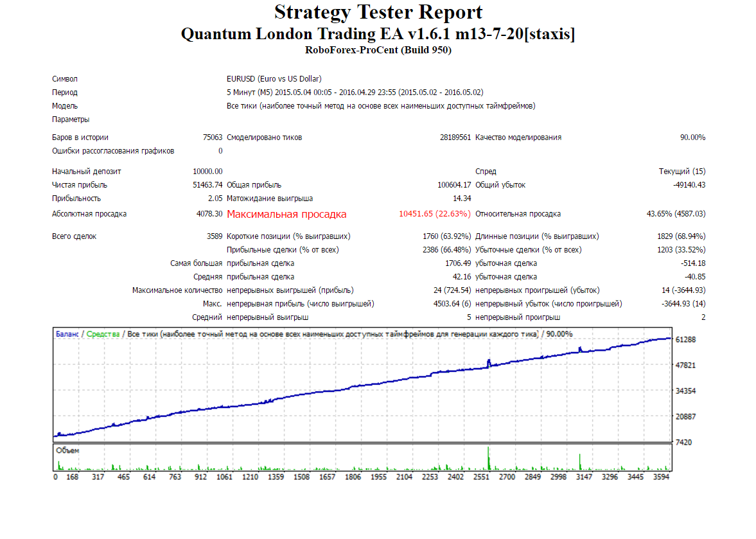Click 'Максимальное количество' row label
This screenshot has height=539, width=756.
pyautogui.click(x=177, y=291)
